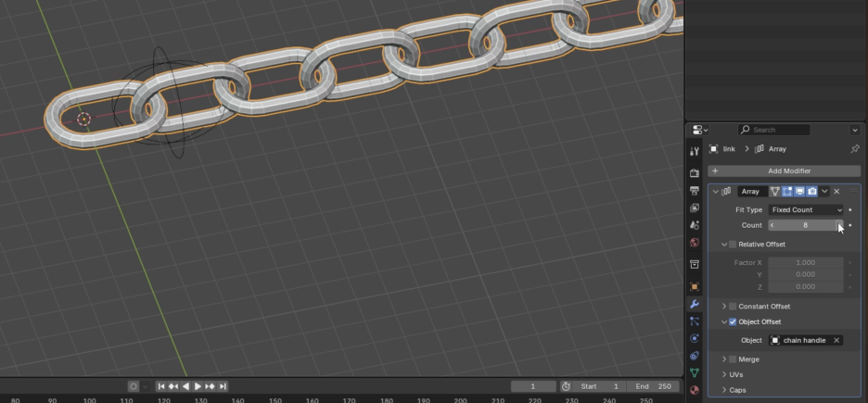The image size is (868, 403).
Task: Click the End frame 250 field
Action: (653, 386)
